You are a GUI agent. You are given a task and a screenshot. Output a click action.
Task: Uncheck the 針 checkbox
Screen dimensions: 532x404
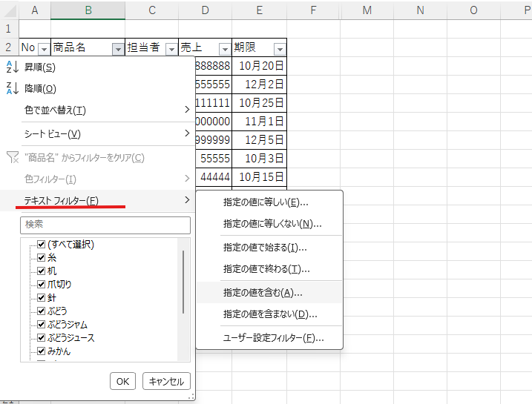click(41, 298)
